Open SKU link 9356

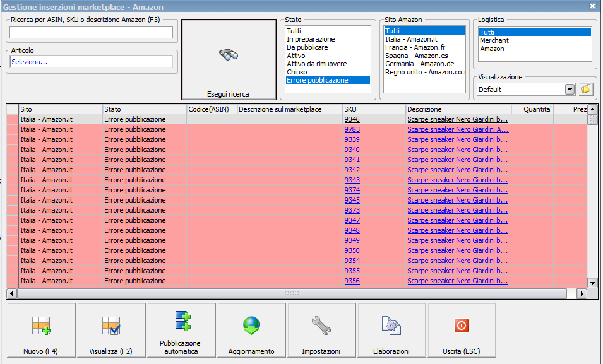tap(352, 281)
